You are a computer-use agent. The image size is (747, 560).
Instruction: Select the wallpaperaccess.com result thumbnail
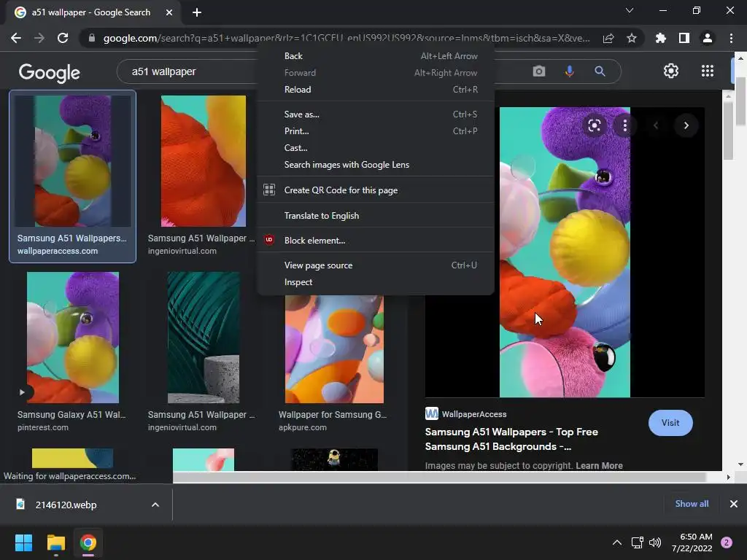(x=72, y=161)
